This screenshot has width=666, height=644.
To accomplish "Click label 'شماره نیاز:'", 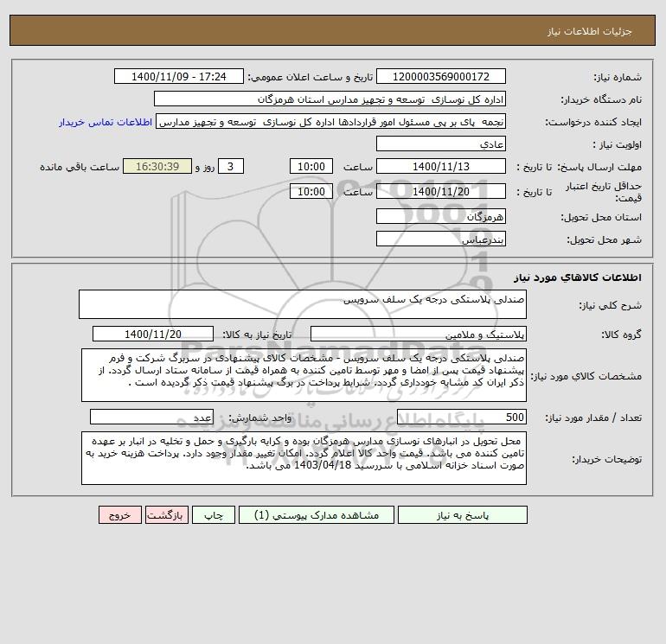I will coord(618,77).
